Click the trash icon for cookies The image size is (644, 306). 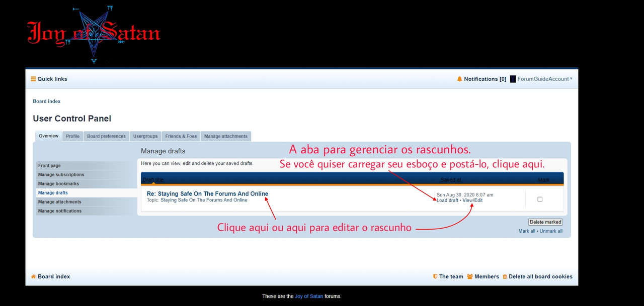pos(505,277)
